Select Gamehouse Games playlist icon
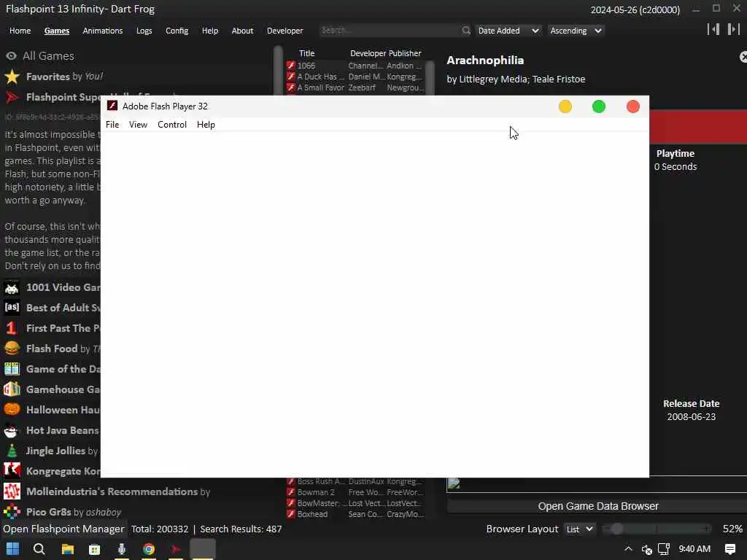747x560 pixels. pyautogui.click(x=12, y=389)
